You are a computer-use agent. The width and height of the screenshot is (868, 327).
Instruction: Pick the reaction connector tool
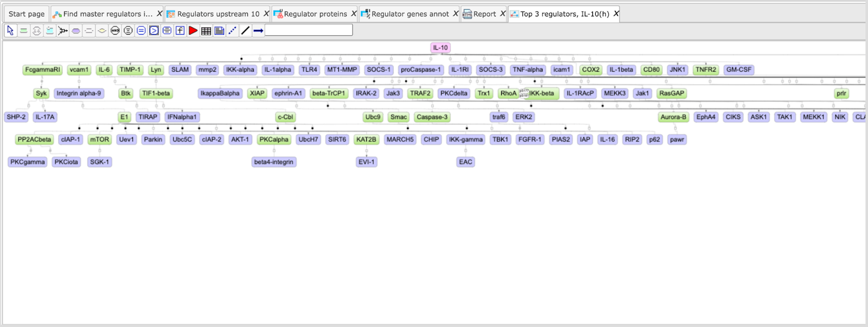[63, 31]
